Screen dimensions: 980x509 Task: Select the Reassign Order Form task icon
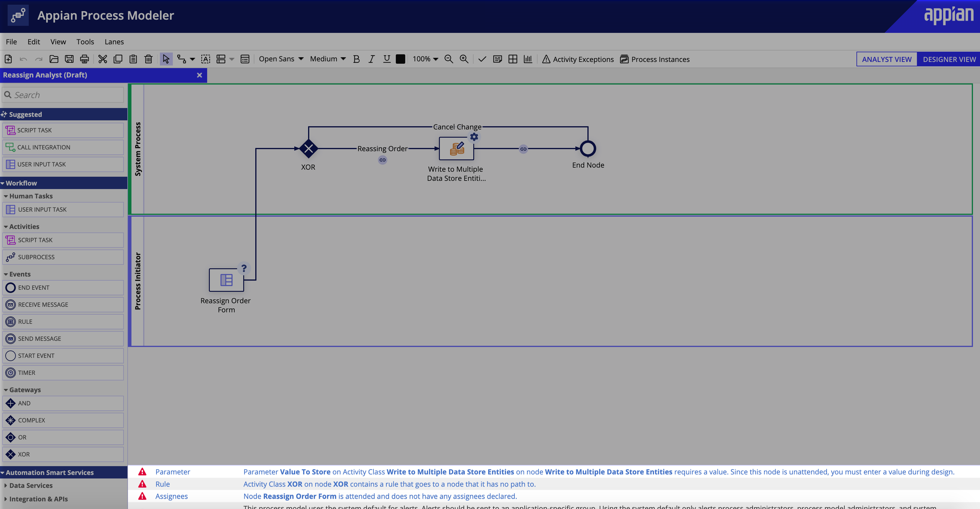pos(226,280)
